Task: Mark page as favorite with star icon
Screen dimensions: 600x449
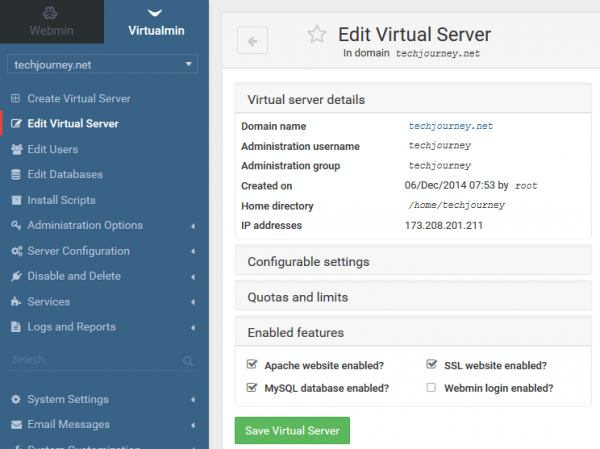Action: coord(317,34)
